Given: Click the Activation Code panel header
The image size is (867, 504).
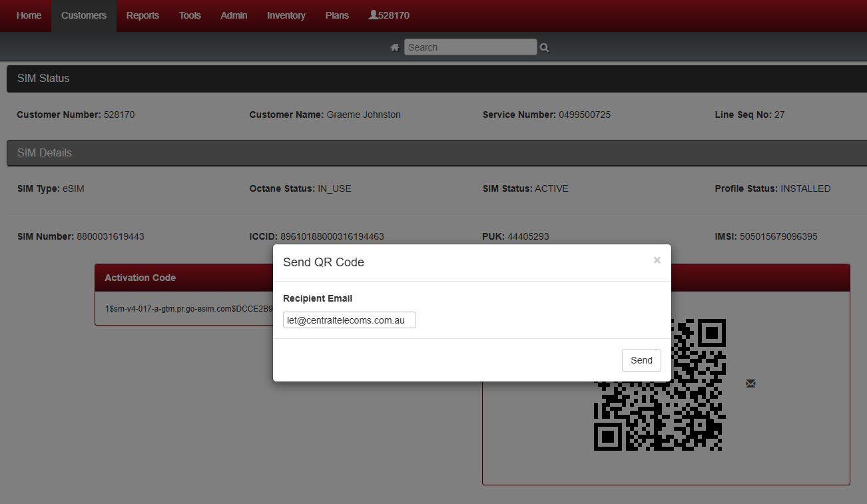Looking at the screenshot, I should pyautogui.click(x=184, y=278).
